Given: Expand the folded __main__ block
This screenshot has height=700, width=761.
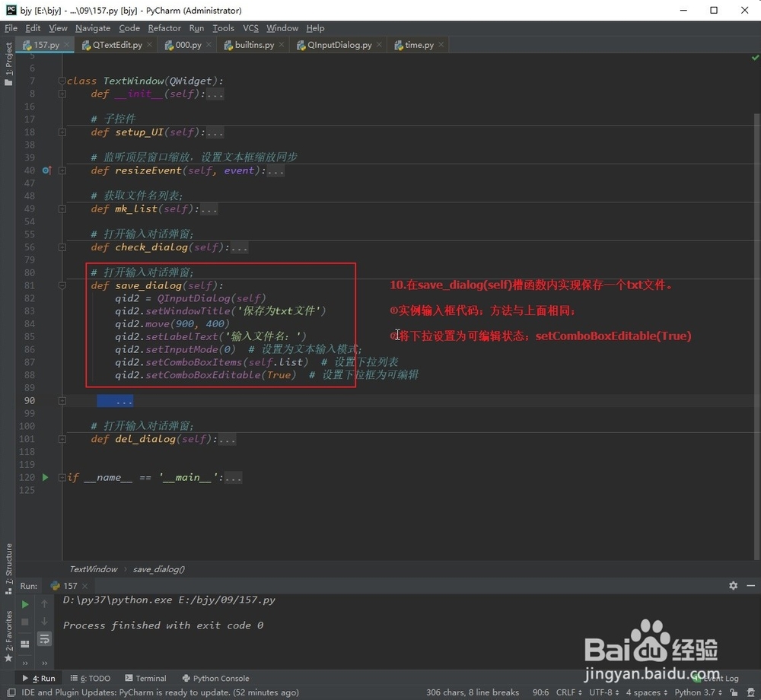Looking at the screenshot, I should tap(62, 477).
